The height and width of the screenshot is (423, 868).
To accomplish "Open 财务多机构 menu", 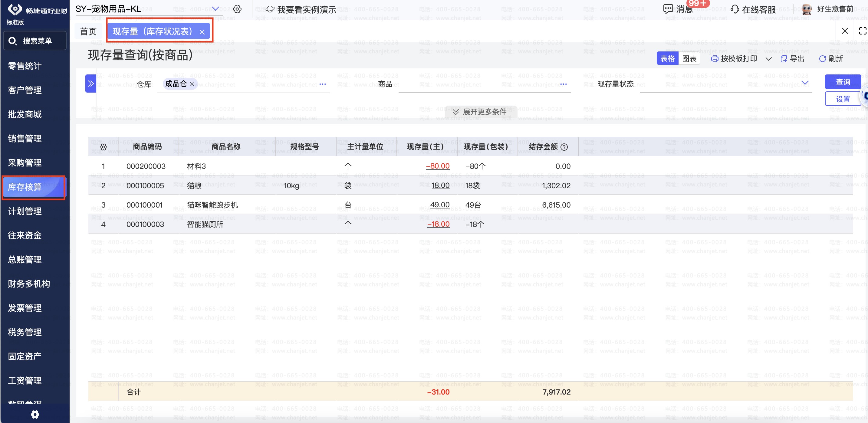I will [x=29, y=284].
